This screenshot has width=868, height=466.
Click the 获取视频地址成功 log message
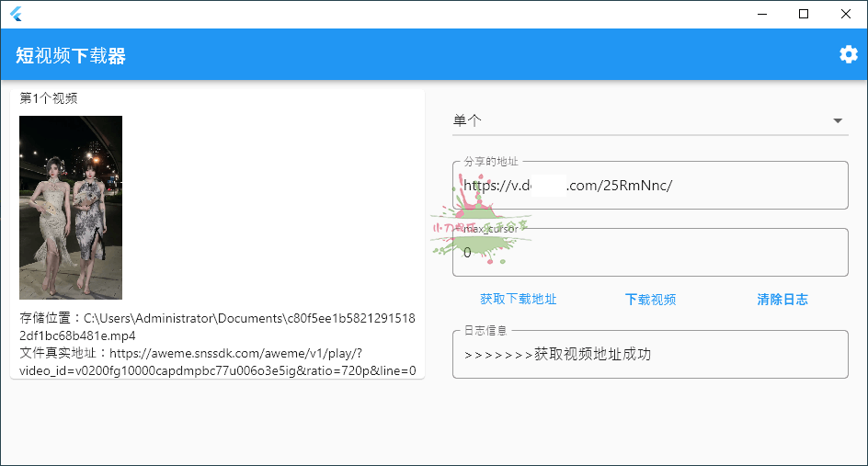coord(558,354)
